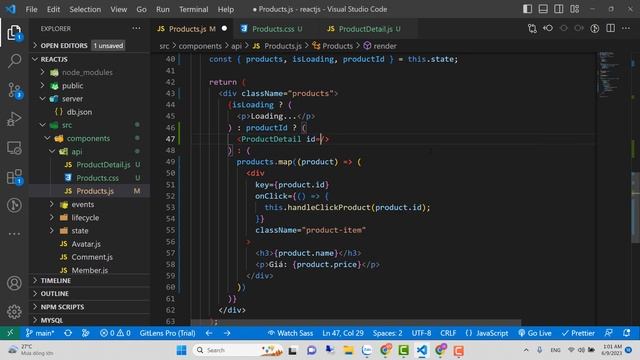Open Remote Explorer view in activity bar

14,148
